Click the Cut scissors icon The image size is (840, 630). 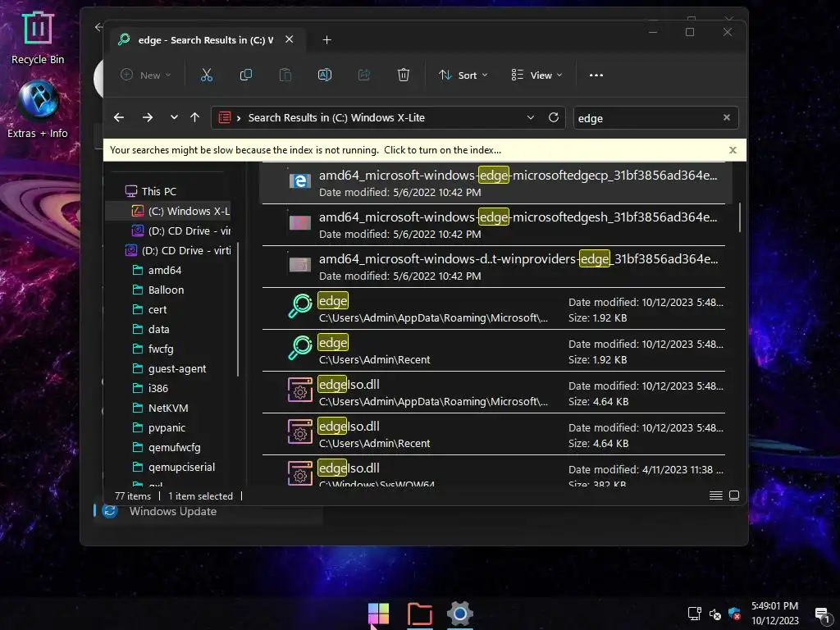tap(206, 75)
